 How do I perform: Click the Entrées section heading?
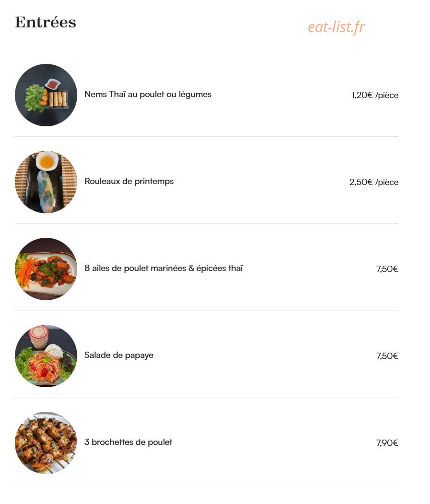[x=46, y=22]
